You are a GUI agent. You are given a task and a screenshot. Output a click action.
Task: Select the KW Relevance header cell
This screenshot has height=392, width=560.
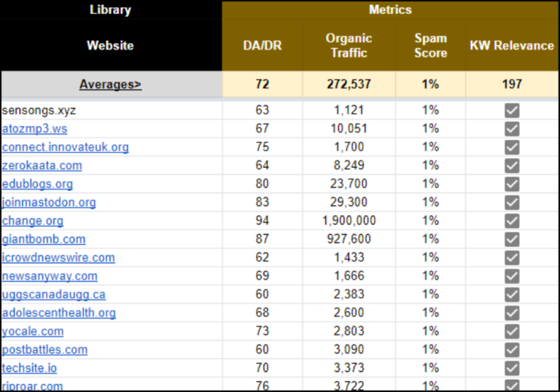[512, 45]
